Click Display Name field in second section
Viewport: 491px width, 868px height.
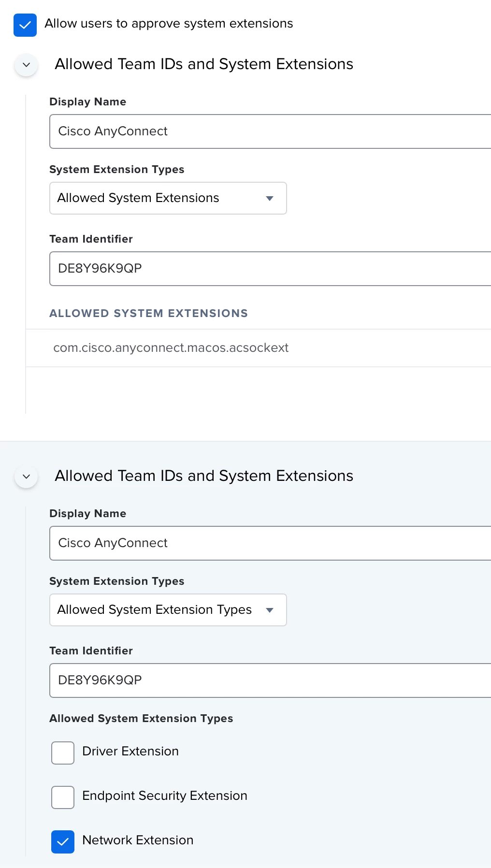pos(270,543)
